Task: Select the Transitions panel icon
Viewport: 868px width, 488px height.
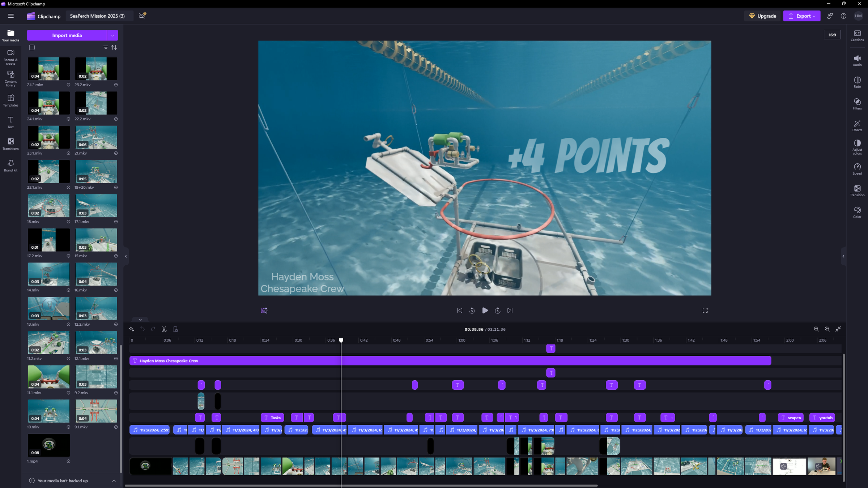Action: tap(10, 143)
